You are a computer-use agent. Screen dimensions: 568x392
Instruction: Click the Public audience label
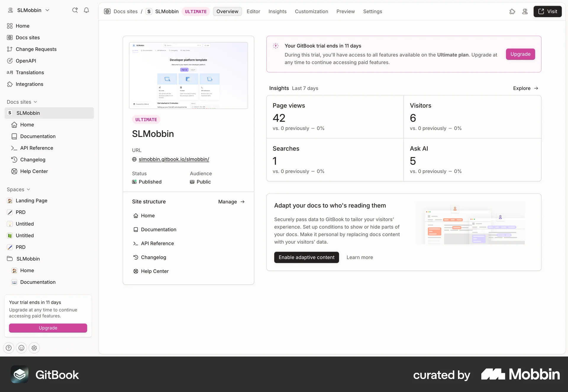[204, 182]
